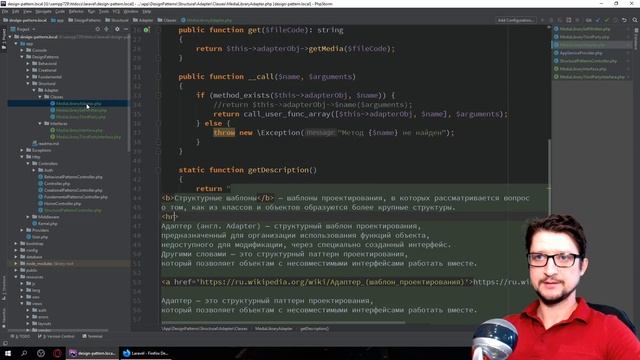Collapse the Structural folder arrow

(x=28, y=83)
